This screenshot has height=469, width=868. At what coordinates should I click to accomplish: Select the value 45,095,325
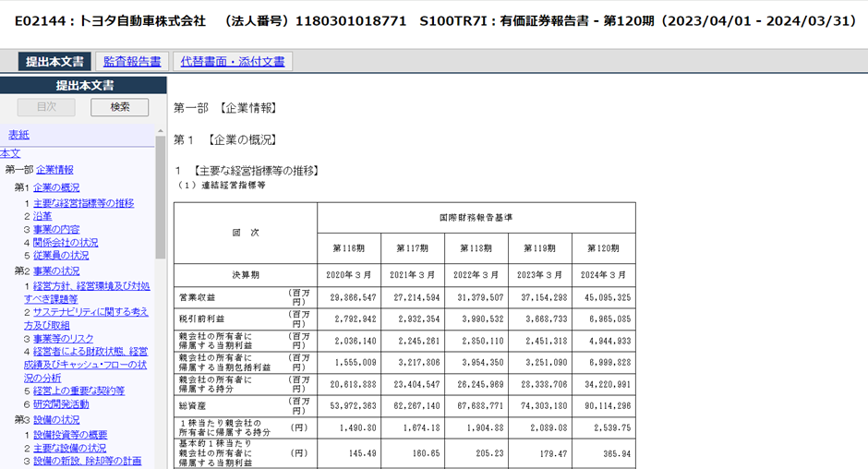pyautogui.click(x=608, y=297)
